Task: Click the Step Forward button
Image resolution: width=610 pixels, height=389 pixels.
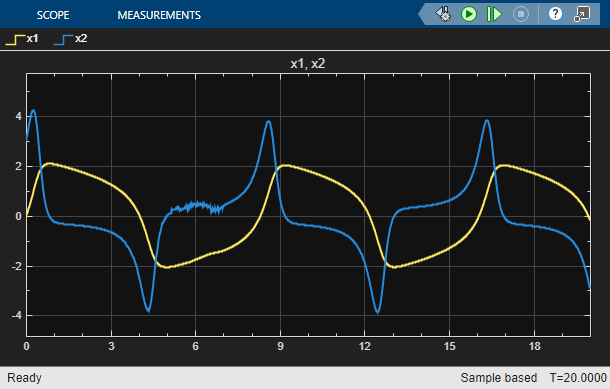Action: coord(494,14)
